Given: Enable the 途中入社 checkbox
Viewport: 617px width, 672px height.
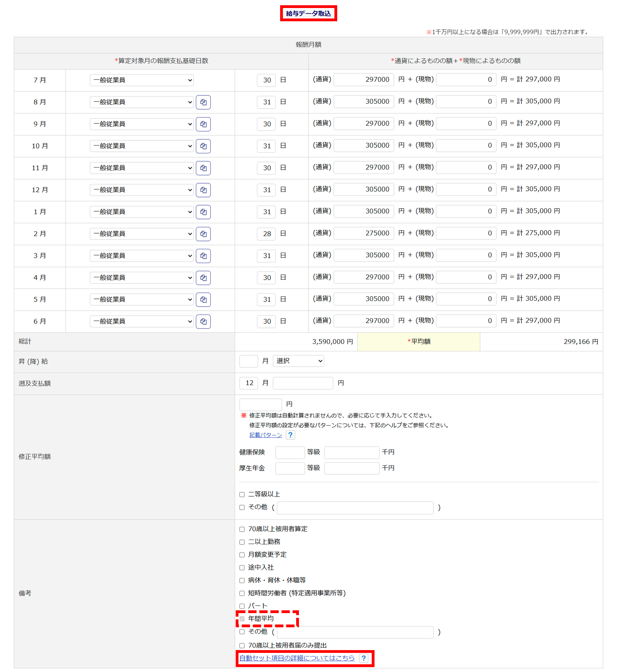Looking at the screenshot, I should click(242, 567).
